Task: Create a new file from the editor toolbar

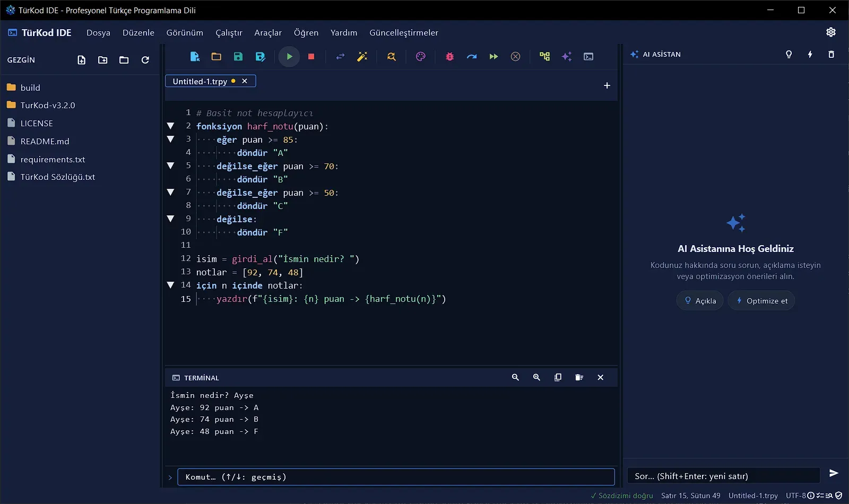Action: (195, 57)
